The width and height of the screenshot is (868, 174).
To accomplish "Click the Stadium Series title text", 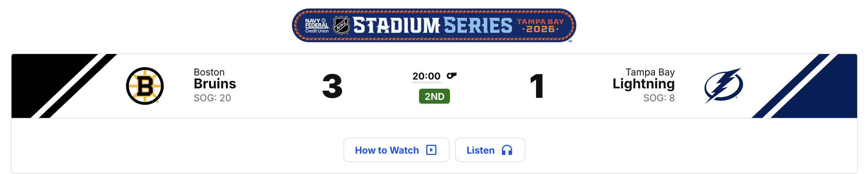I will [433, 25].
